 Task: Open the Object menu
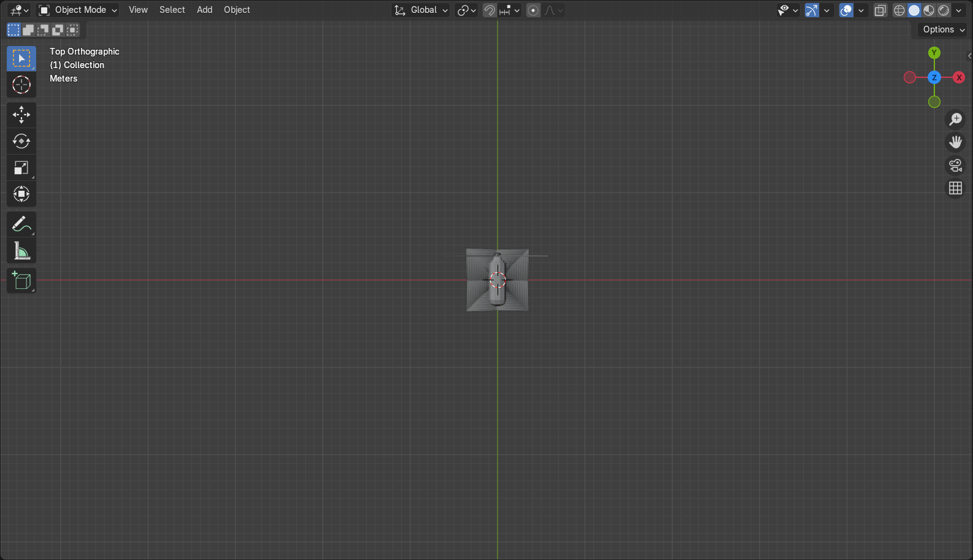point(237,10)
